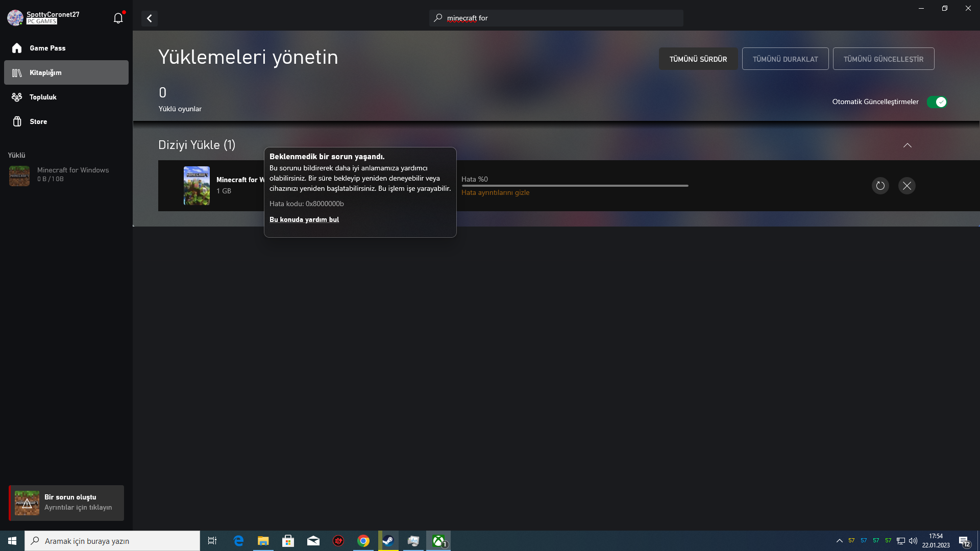Viewport: 980px width, 551px height.
Task: Click Hata ayrıntılarını gizle link
Action: pos(495,193)
